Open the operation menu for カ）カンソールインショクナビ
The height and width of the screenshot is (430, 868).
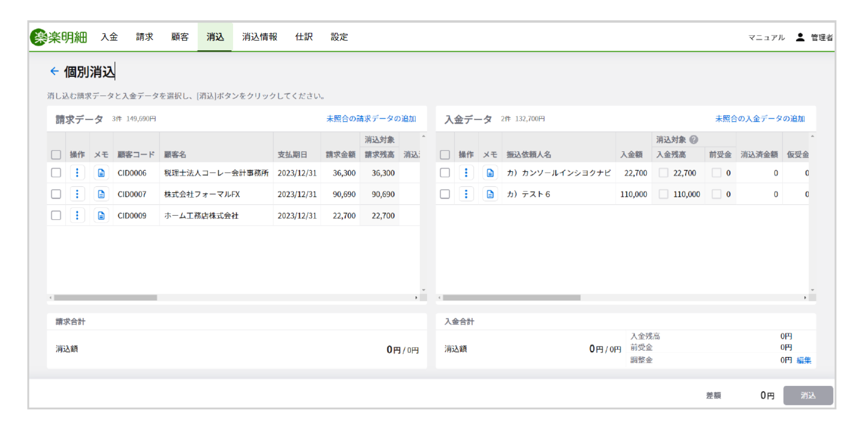(466, 173)
